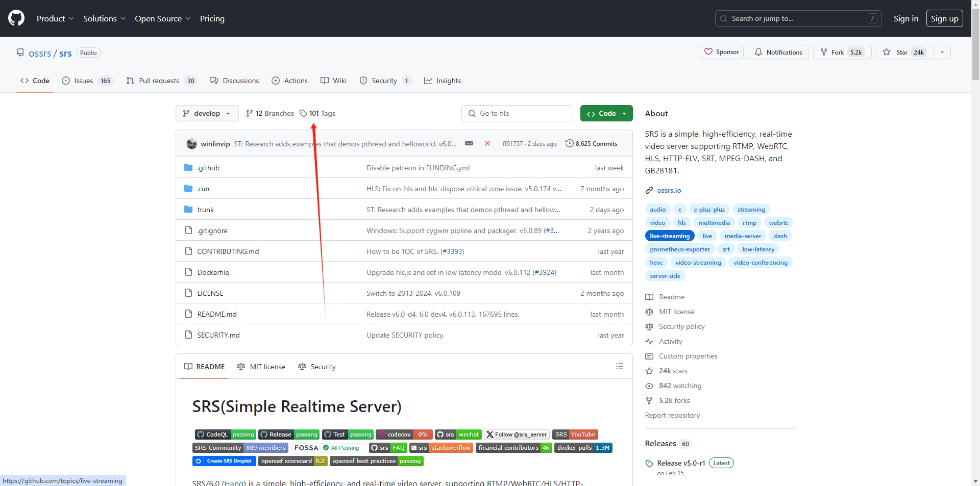The height and width of the screenshot is (486, 980).
Task: Switch to the Wiki tab
Action: [334, 81]
